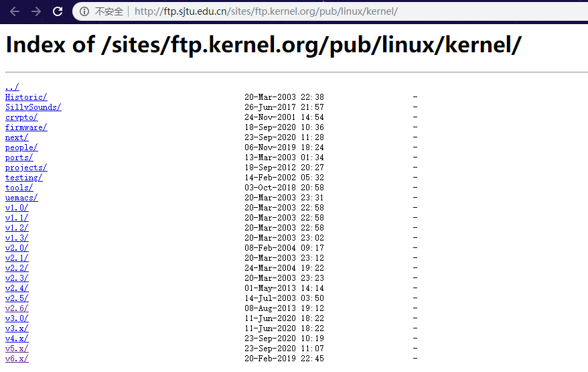This screenshot has width=588, height=372.
Task: Reload the page with the refresh icon
Action: point(58,11)
